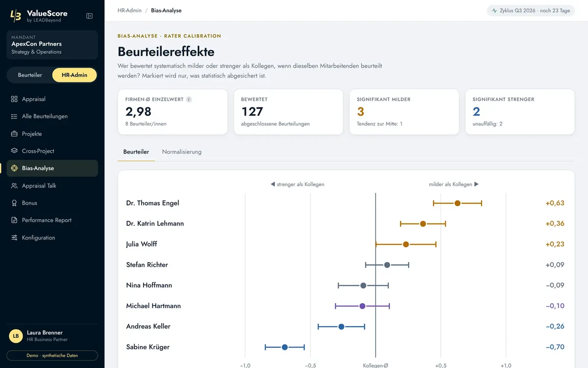Image resolution: width=588 pixels, height=368 pixels.
Task: Click Michael Hartmann's purple data point
Action: point(363,306)
